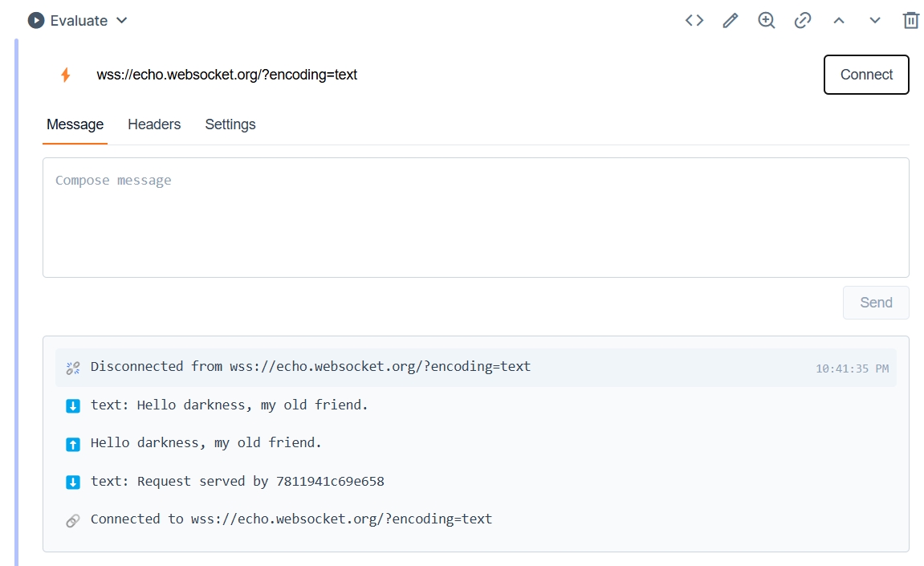
Task: Click the play icon beside Evaluate
Action: pyautogui.click(x=35, y=20)
